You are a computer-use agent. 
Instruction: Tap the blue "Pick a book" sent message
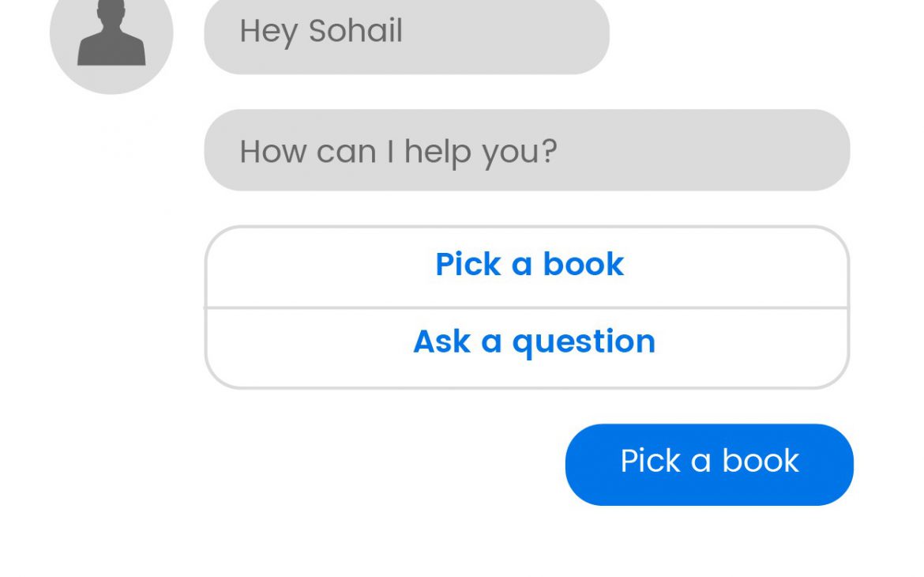pos(709,464)
